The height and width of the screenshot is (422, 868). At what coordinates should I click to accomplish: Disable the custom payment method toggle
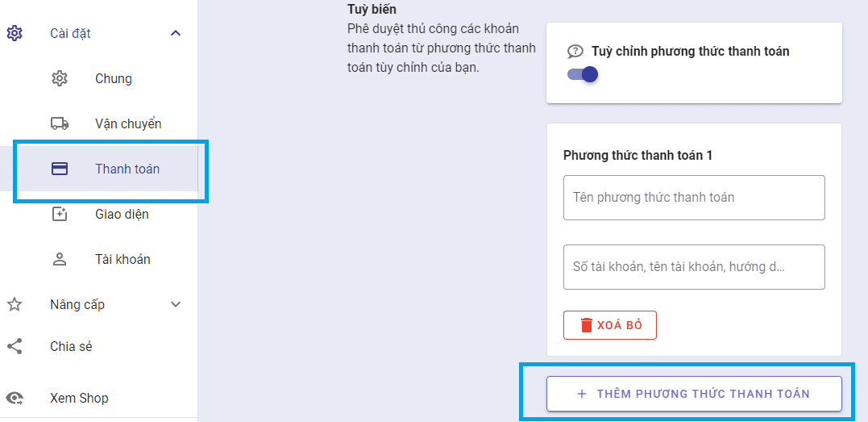point(583,74)
